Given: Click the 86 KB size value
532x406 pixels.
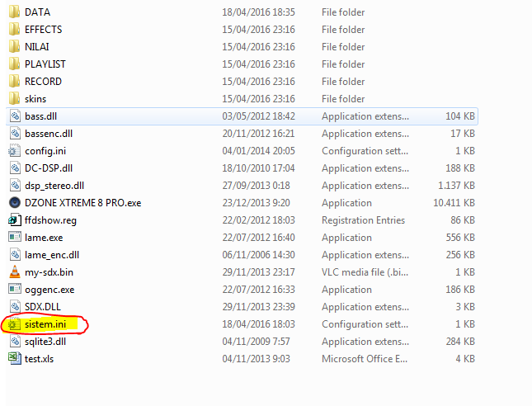Looking at the screenshot, I should [463, 220].
